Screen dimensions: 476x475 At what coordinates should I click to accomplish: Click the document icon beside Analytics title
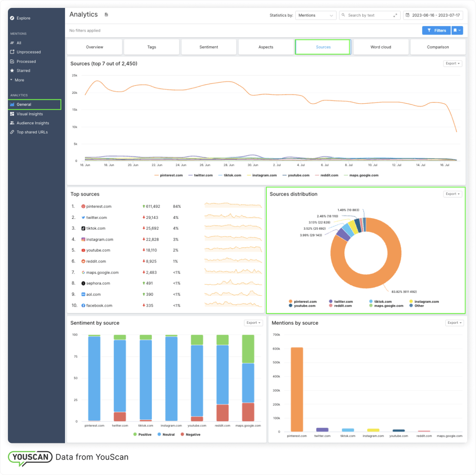click(x=106, y=14)
